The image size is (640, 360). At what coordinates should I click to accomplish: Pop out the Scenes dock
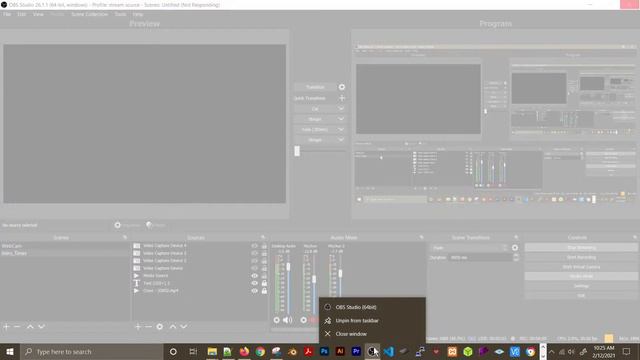point(124,237)
